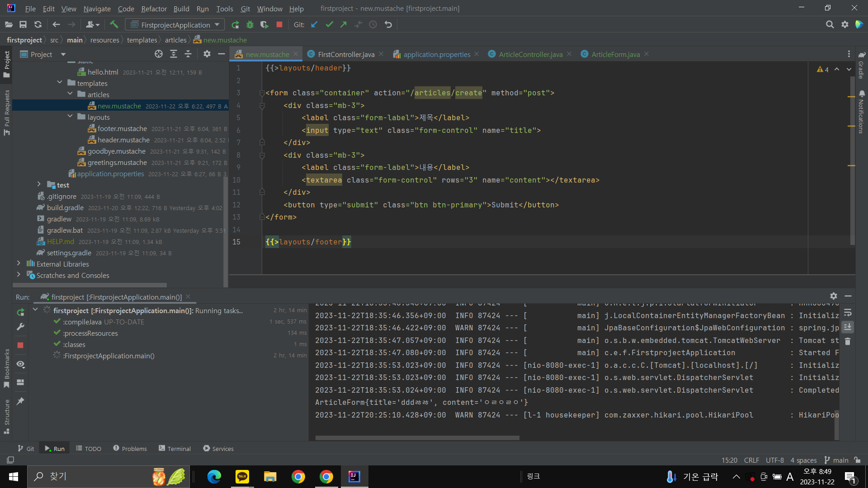This screenshot has width=868, height=488.
Task: Toggle the eye watch icon in Run panel
Action: 20,364
